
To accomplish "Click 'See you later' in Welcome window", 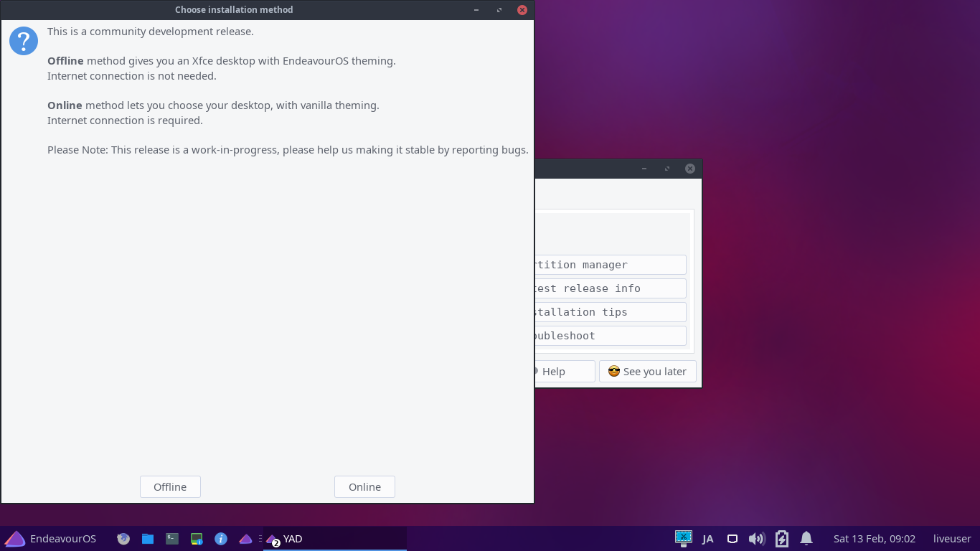I will (x=648, y=372).
